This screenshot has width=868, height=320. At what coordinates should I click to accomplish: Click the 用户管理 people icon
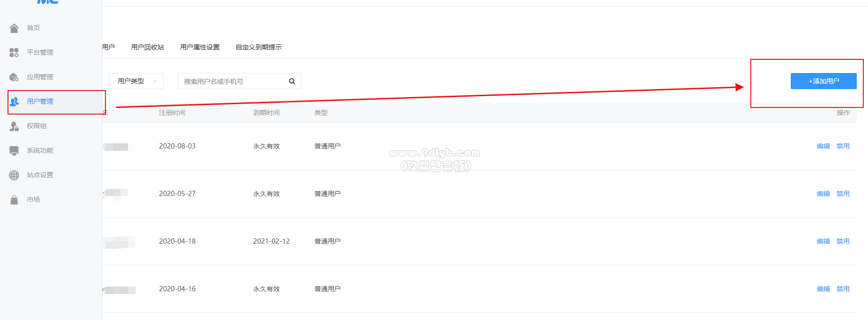tap(15, 101)
